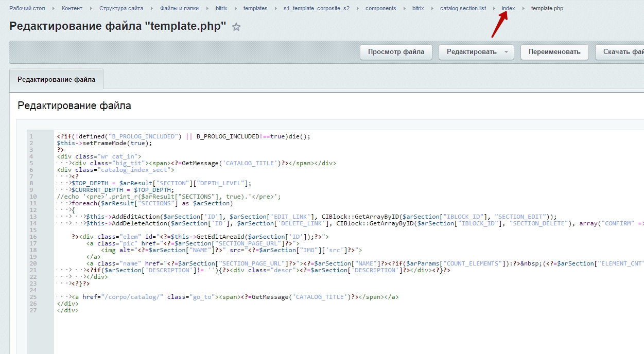Expand breadcrumb arrow between index and template.php
Screen dimensions: 644x354
(x=524, y=8)
